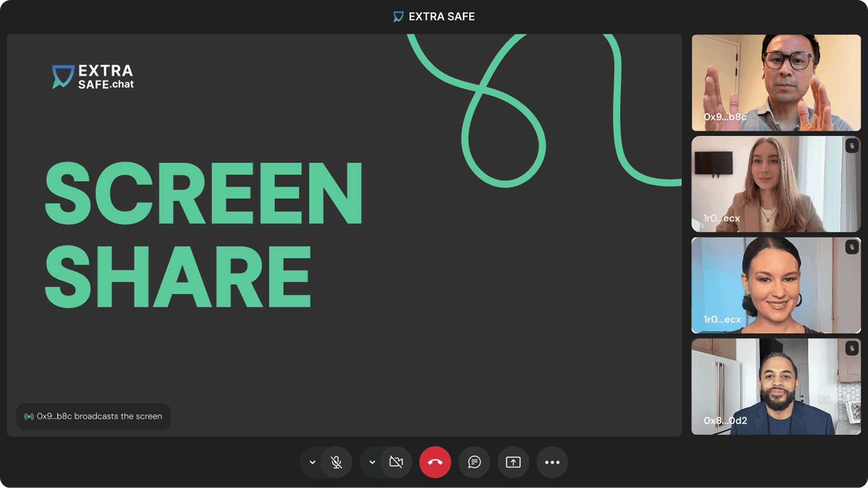Click the SCREEN SHARE heading text
Viewport: 868px width, 488px height.
click(x=203, y=234)
